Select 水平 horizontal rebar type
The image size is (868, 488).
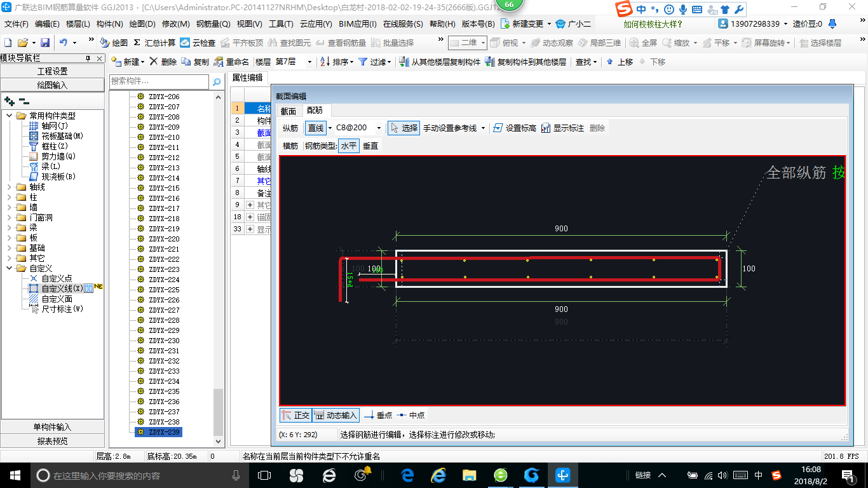pos(349,146)
